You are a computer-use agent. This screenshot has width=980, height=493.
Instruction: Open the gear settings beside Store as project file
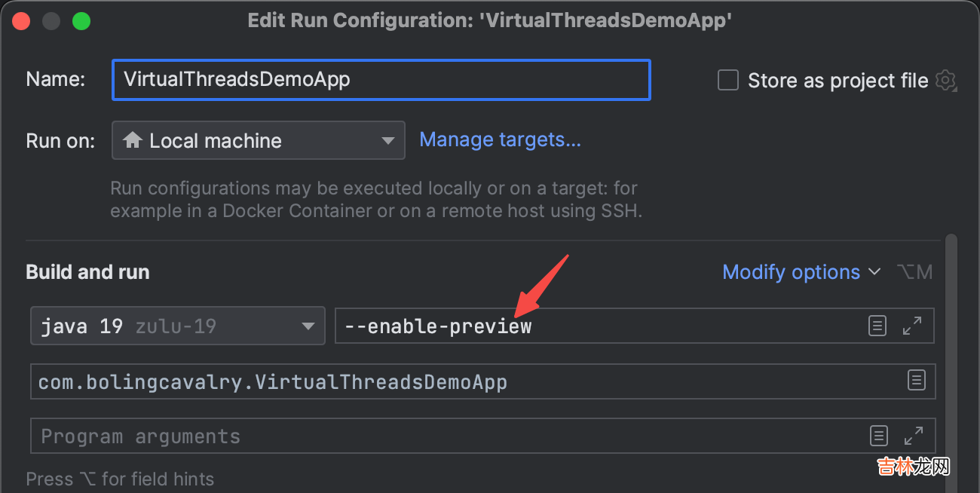[x=945, y=80]
